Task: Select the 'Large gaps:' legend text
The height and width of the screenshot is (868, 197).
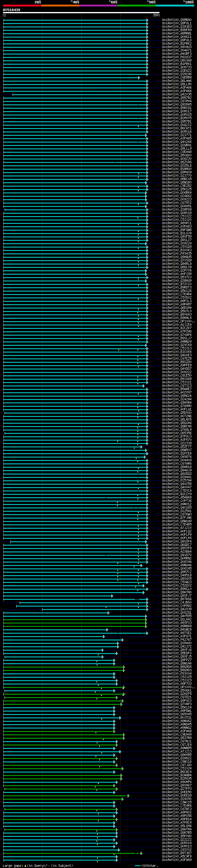Action: coord(13,866)
